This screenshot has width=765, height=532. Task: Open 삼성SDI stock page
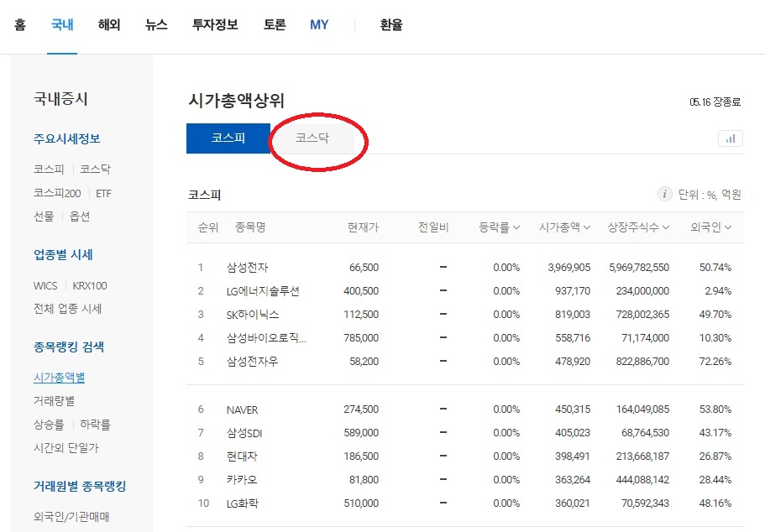coord(244,433)
